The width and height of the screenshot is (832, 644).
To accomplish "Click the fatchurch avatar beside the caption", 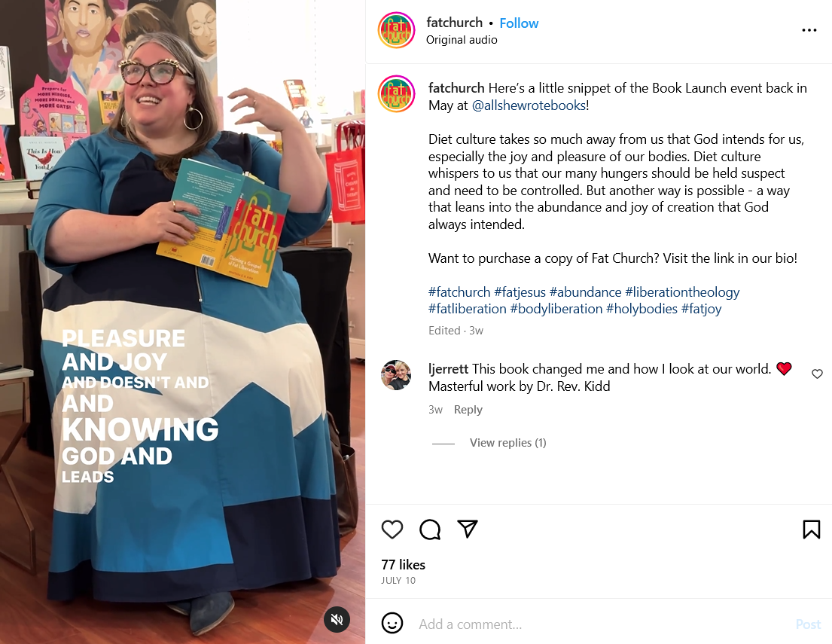I will click(396, 94).
